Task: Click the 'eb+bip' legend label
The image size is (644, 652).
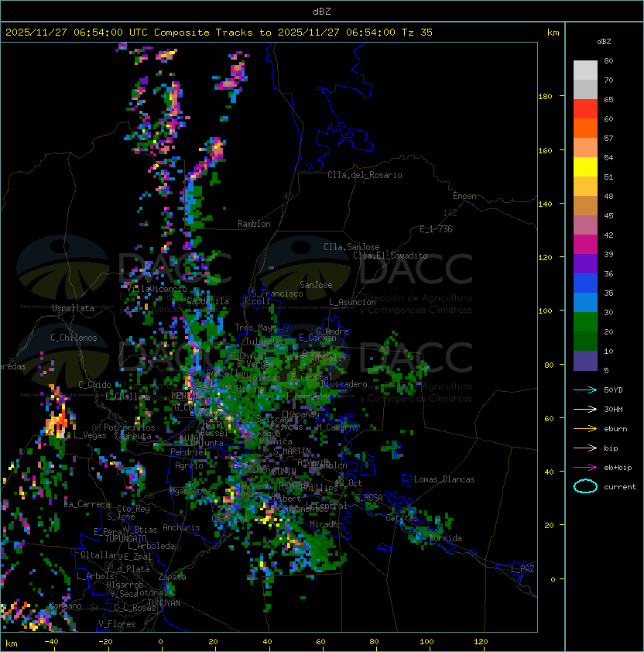Action: pos(618,468)
